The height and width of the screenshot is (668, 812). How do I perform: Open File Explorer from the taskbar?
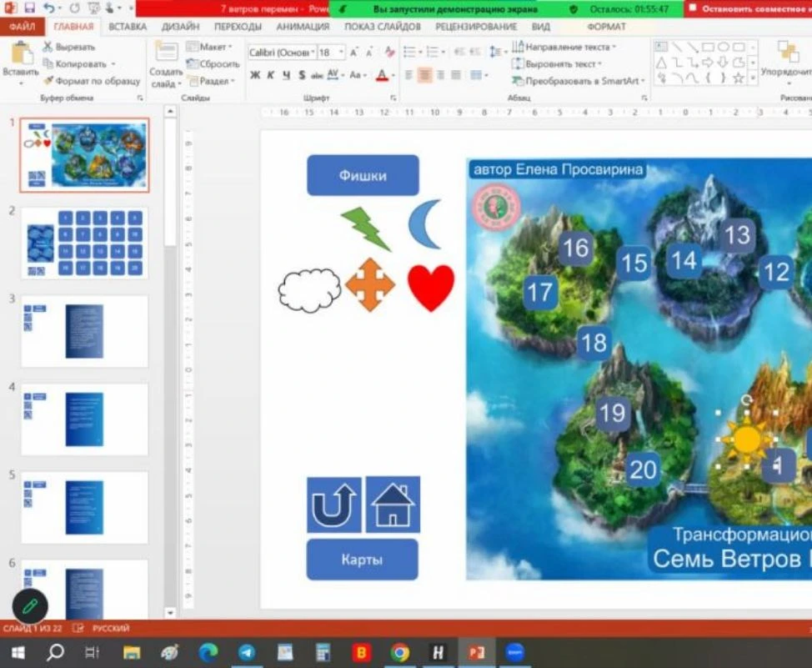(x=132, y=652)
